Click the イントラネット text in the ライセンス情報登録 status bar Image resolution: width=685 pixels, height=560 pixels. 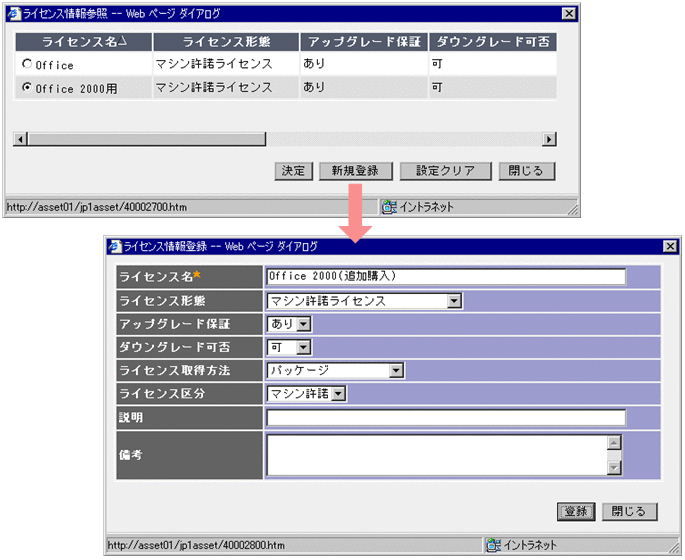530,545
